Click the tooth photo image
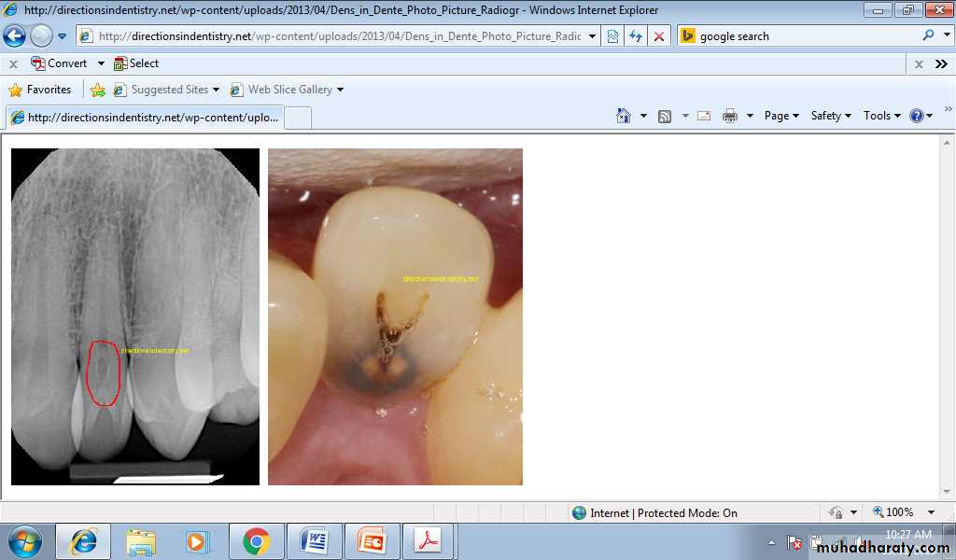This screenshot has height=560, width=956. pyautogui.click(x=395, y=316)
